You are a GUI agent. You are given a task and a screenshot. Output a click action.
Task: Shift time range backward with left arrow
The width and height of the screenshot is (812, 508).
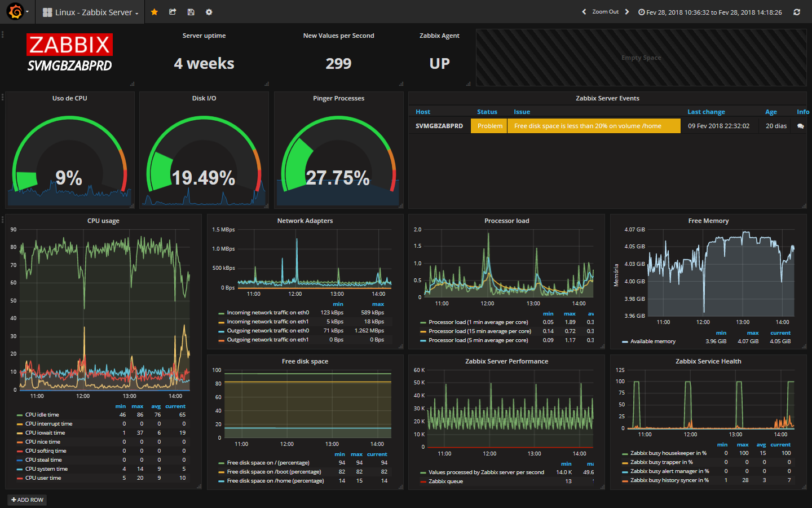584,12
